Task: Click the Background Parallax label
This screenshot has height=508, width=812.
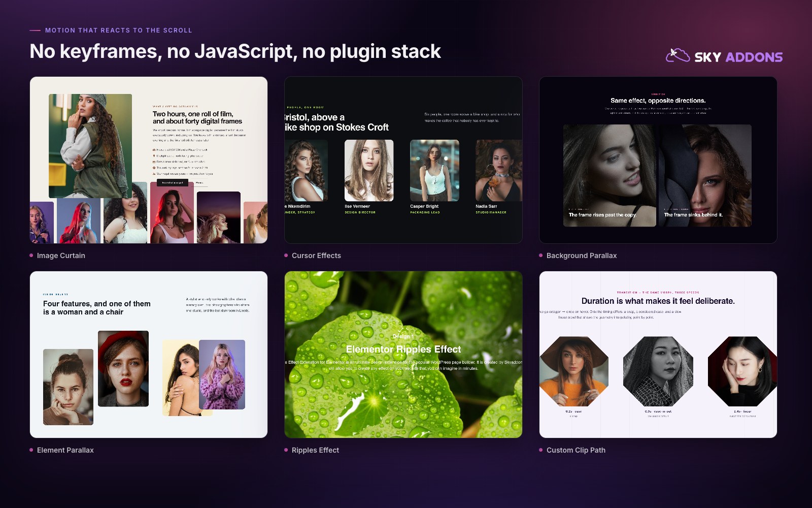Action: pyautogui.click(x=582, y=256)
